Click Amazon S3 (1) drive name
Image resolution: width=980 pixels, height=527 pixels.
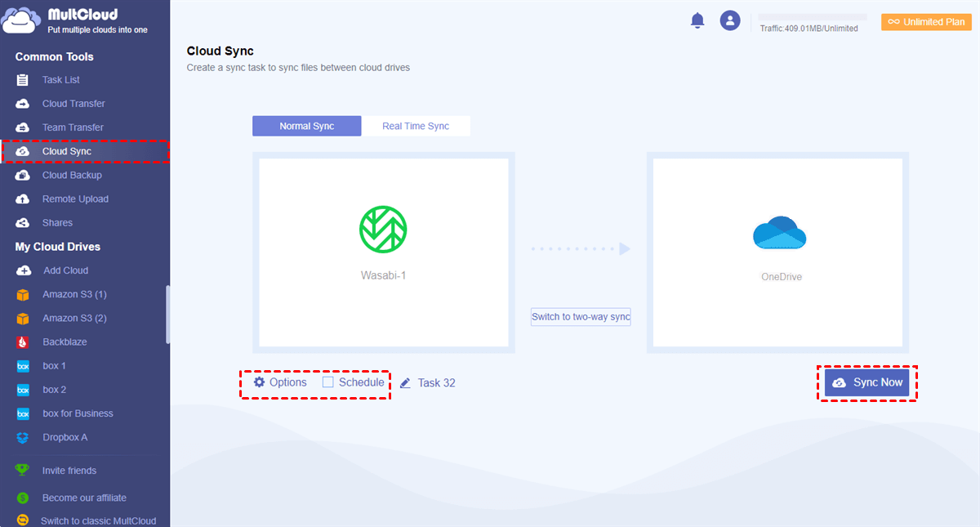74,294
